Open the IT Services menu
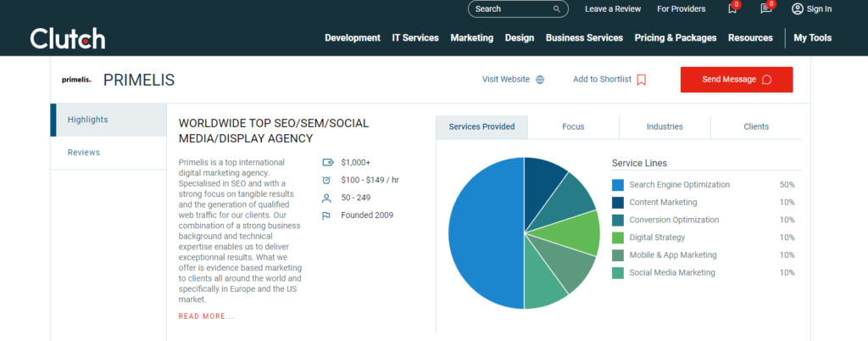This screenshot has height=341, width=868. (x=415, y=38)
